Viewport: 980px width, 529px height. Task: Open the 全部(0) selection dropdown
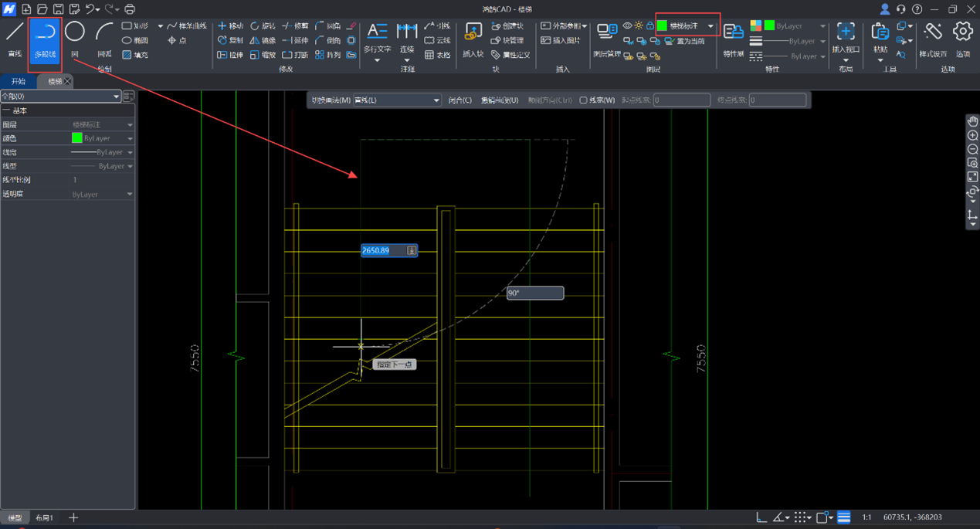tap(116, 97)
